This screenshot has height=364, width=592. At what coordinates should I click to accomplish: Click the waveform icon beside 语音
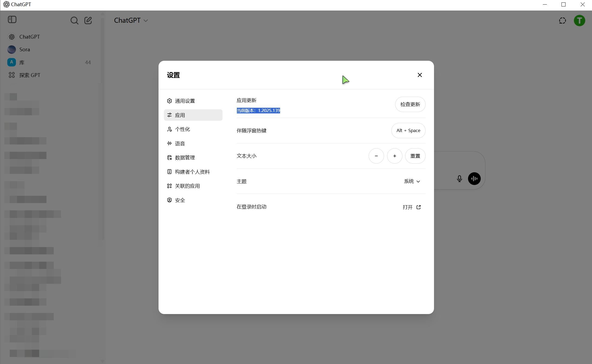coord(169,143)
